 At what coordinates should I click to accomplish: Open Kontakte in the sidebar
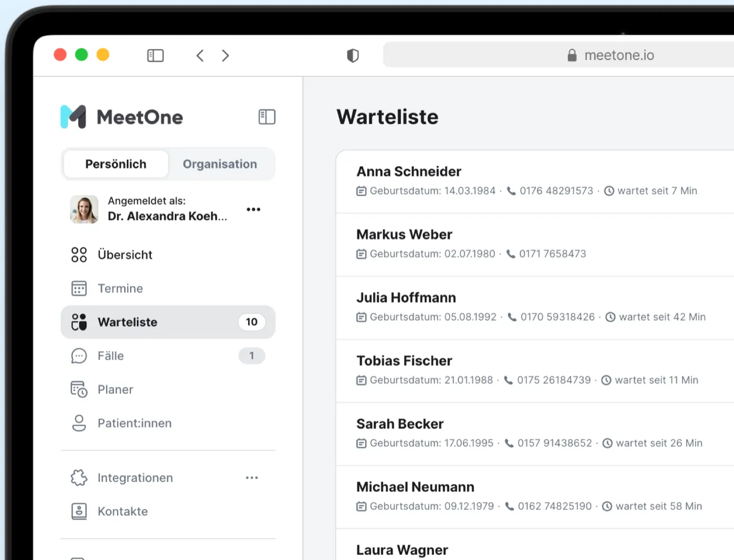pyautogui.click(x=168, y=511)
